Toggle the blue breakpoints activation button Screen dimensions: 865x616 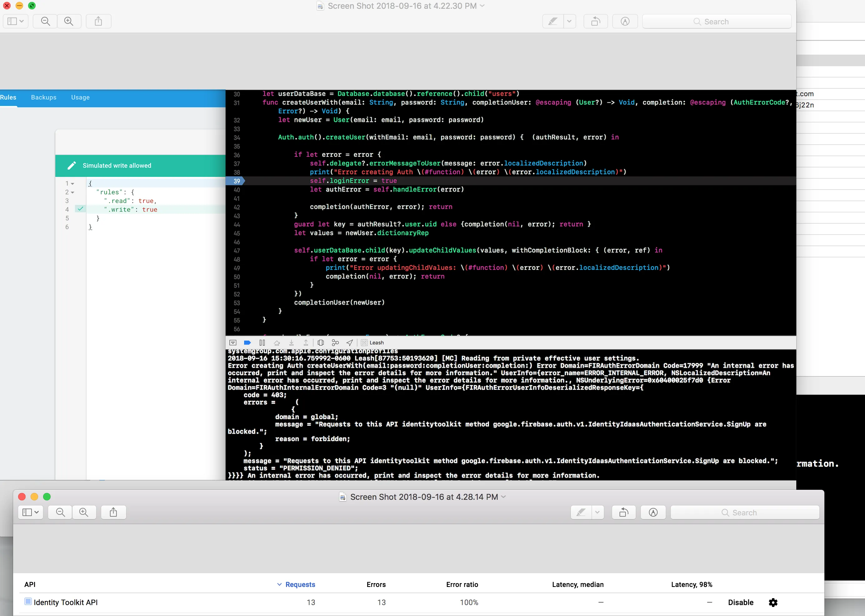pos(247,342)
